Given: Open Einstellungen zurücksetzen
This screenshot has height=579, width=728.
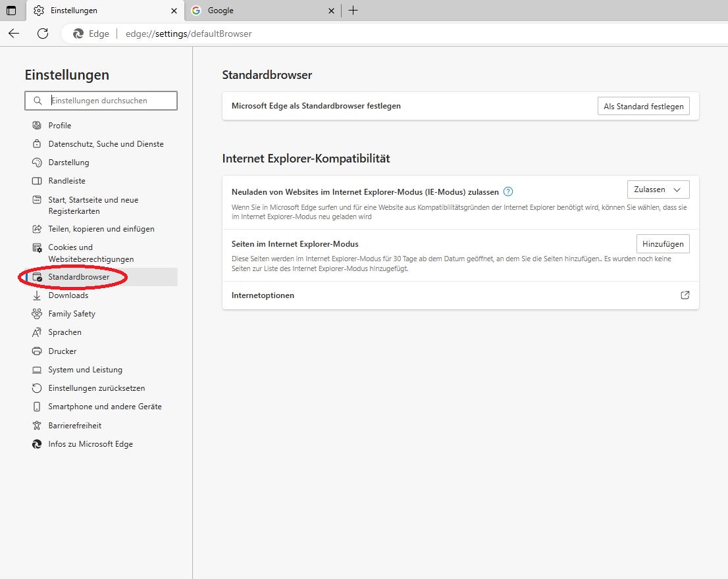Looking at the screenshot, I should [97, 388].
